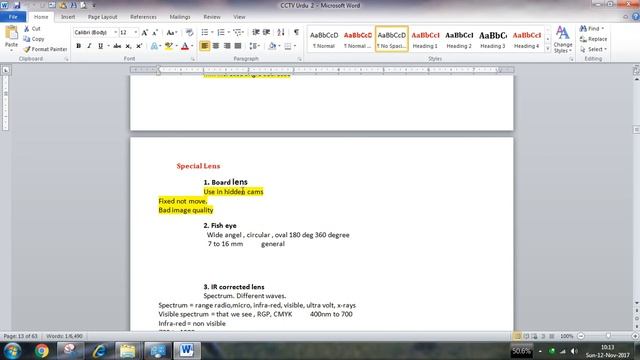Open Google Chrome from the taskbar

[41, 351]
